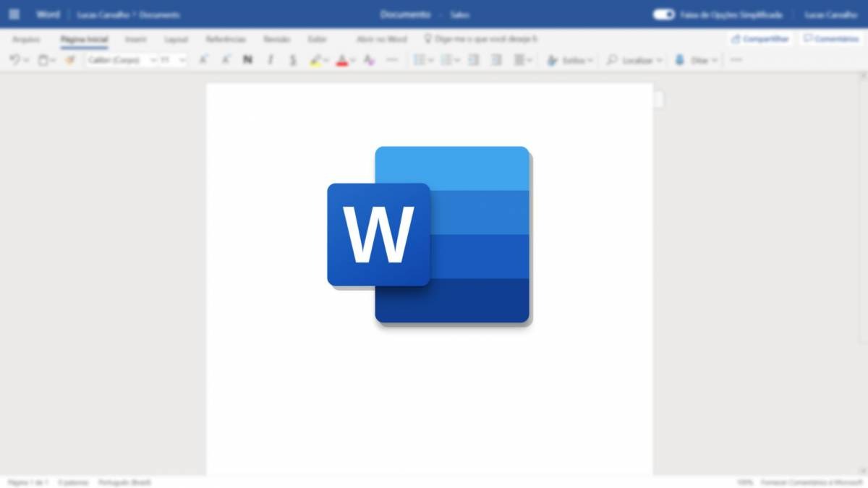Image resolution: width=868 pixels, height=488 pixels.
Task: Expand the Paste options dropdown arrow
Action: pyautogui.click(x=54, y=61)
